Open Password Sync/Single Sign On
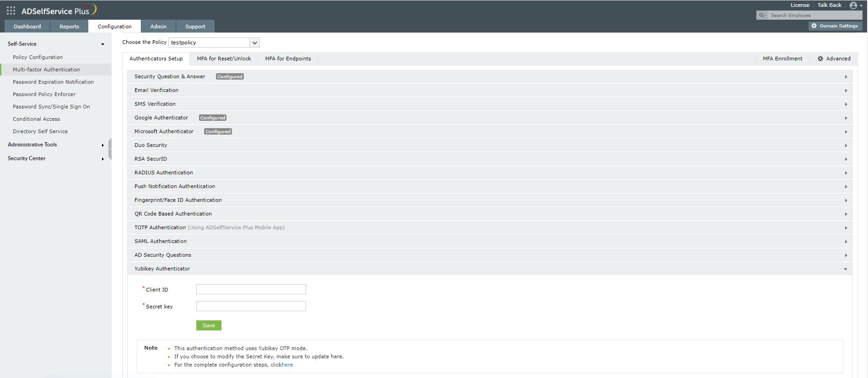Screen dimensions: 868x378 point(52,107)
